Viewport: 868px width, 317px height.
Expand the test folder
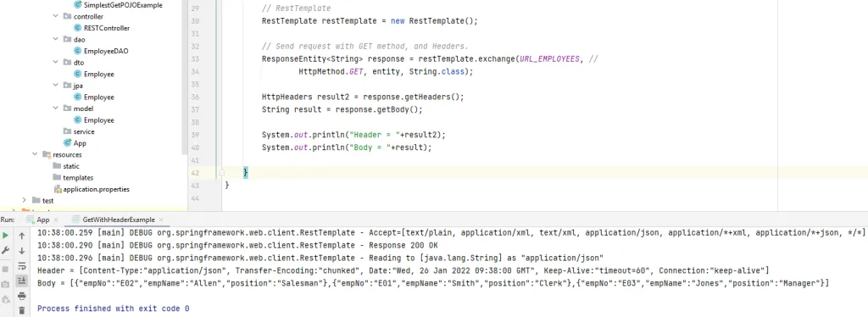[x=24, y=200]
